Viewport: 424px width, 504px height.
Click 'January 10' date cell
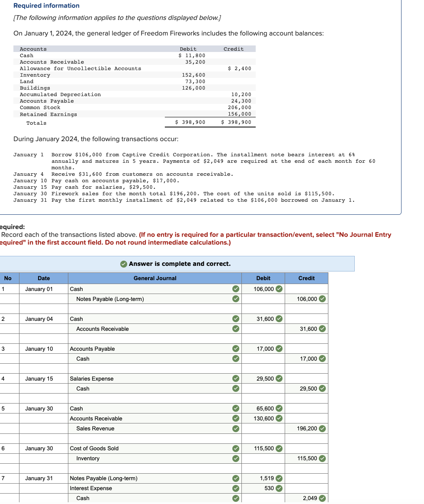(44, 349)
